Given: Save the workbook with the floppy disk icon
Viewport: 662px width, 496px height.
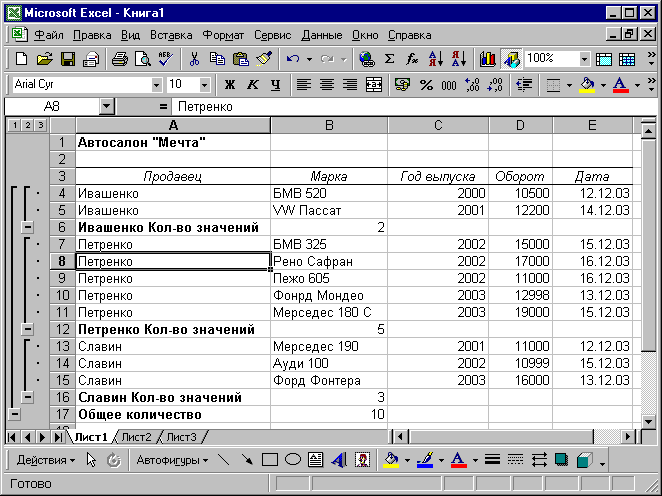Looking at the screenshot, I should 68,59.
